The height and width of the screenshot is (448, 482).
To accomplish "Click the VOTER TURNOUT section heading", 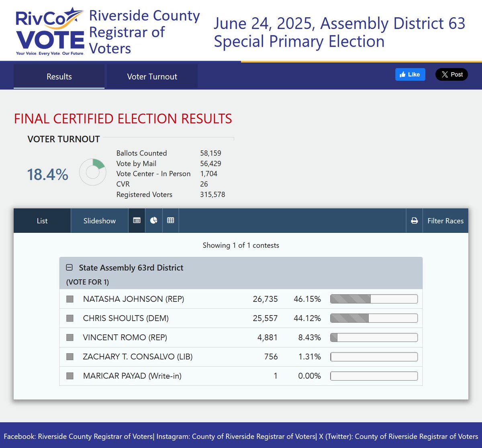I will click(x=63, y=139).
